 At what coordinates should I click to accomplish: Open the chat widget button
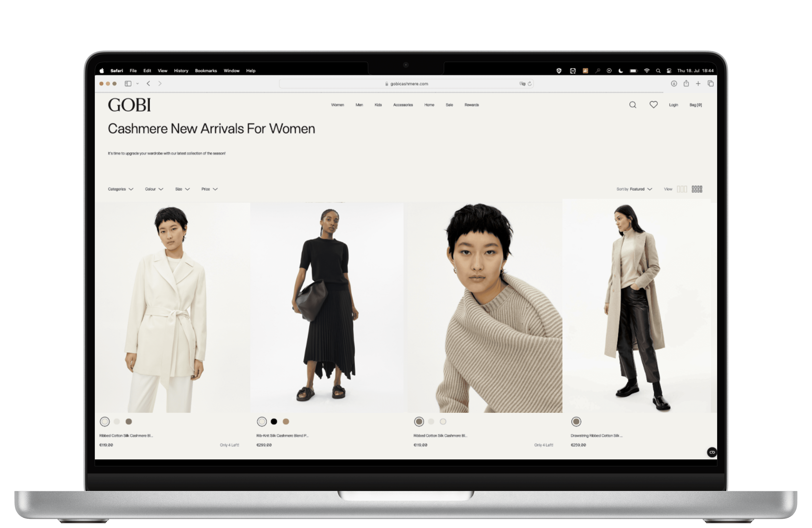(712, 452)
